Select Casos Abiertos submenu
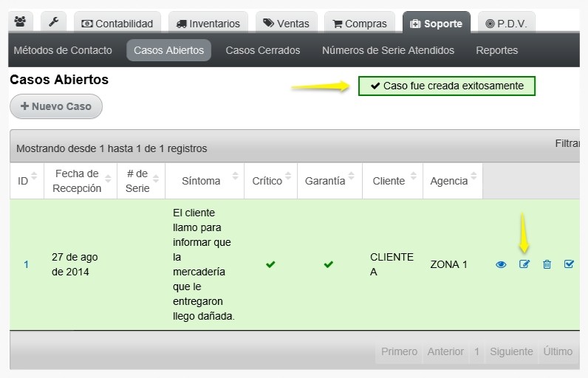This screenshot has height=378, width=588. click(x=168, y=50)
